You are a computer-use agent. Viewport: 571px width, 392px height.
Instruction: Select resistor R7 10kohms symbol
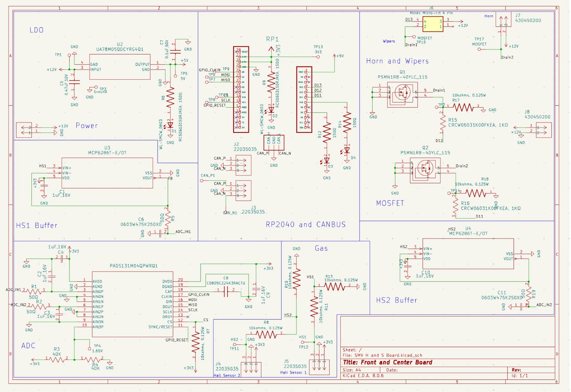click(195, 342)
